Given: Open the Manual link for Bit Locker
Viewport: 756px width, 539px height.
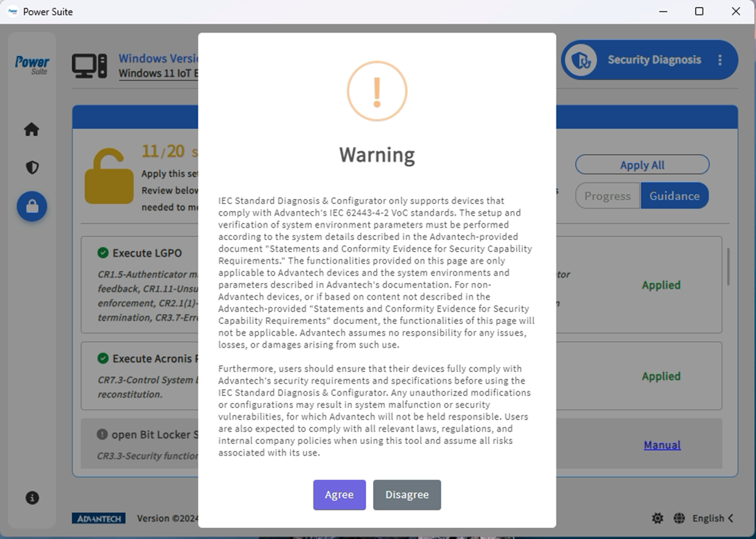Looking at the screenshot, I should click(x=662, y=445).
